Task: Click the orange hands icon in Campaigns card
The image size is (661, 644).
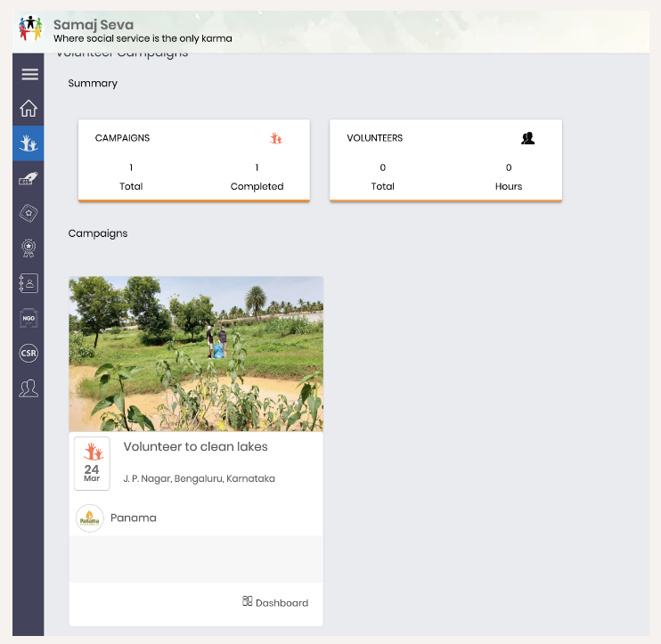Action: point(276,138)
